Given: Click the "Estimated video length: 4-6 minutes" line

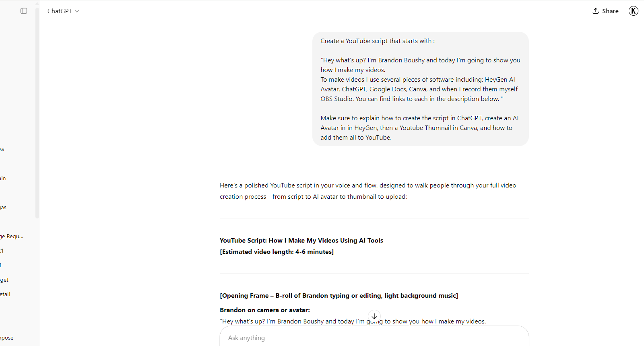Looking at the screenshot, I should click(x=277, y=251).
